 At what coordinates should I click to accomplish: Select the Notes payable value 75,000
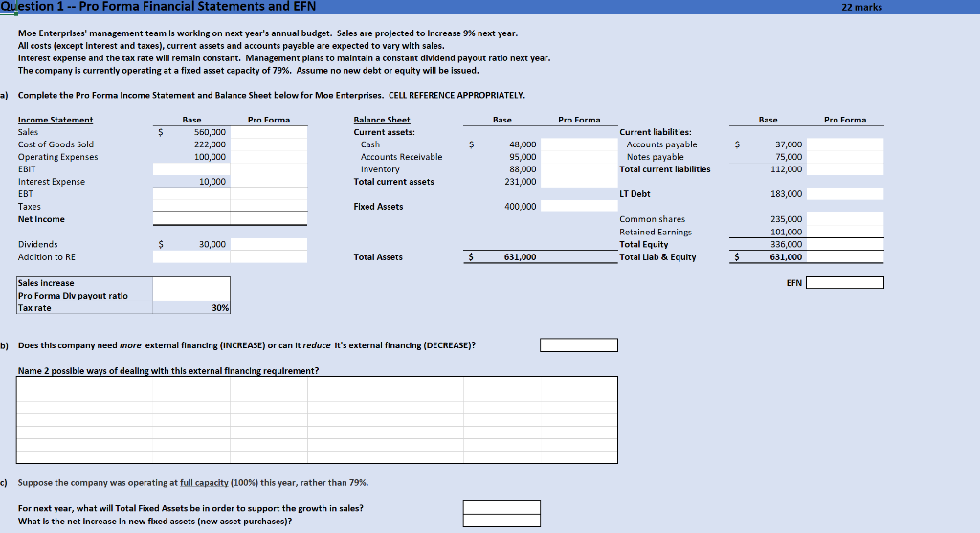(x=789, y=157)
